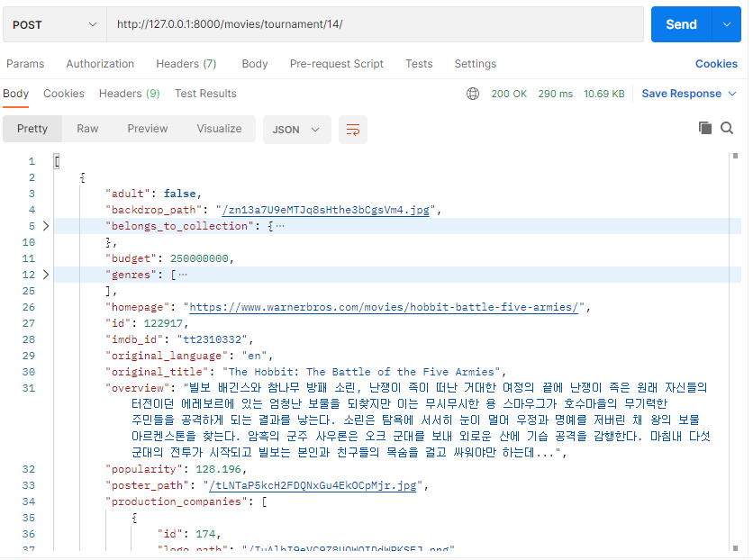The height and width of the screenshot is (560, 753).
Task: Switch to Visualize view
Action: (219, 129)
